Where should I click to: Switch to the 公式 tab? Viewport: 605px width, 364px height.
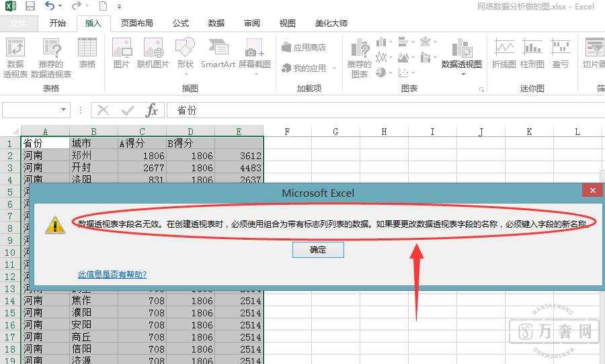click(x=181, y=23)
